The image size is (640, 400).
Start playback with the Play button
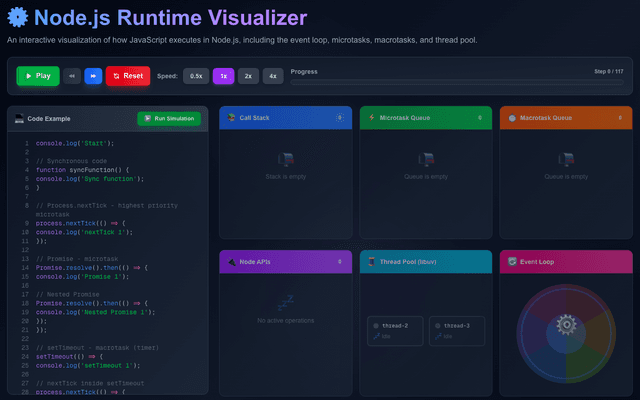coord(38,76)
